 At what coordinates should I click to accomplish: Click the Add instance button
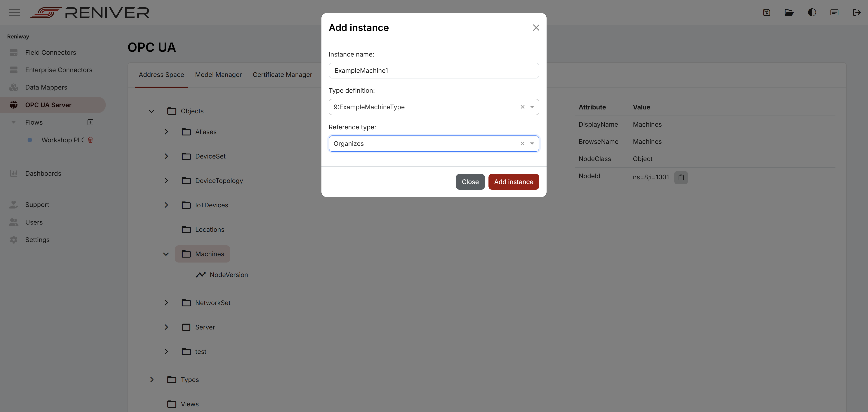514,181
